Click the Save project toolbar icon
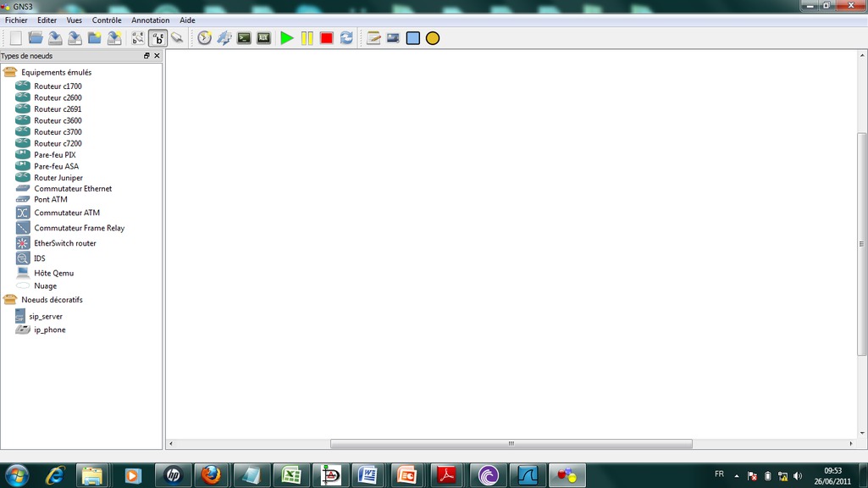Screen dimensions: 868x488 (55, 38)
